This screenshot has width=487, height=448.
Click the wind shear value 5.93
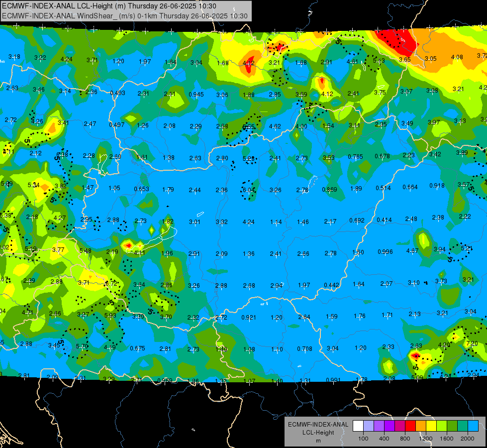tap(110, 315)
